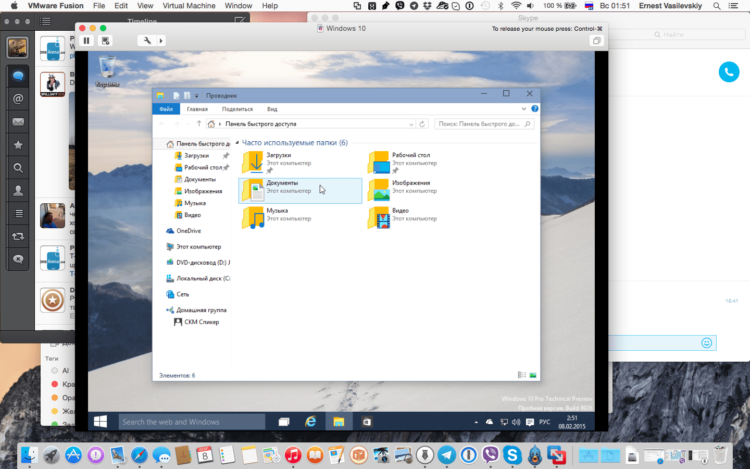
Task: Open the Recycle Bin on the Windows desktop
Action: 107,72
